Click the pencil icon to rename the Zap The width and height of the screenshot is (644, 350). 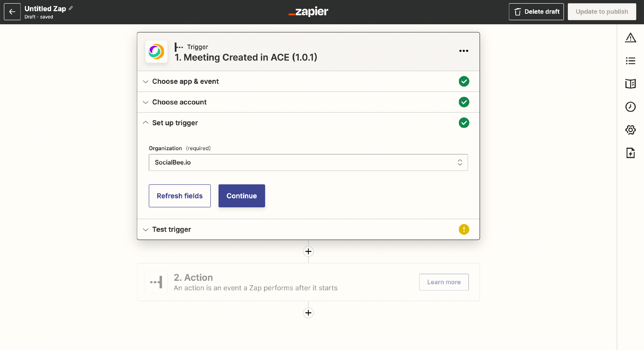point(71,8)
